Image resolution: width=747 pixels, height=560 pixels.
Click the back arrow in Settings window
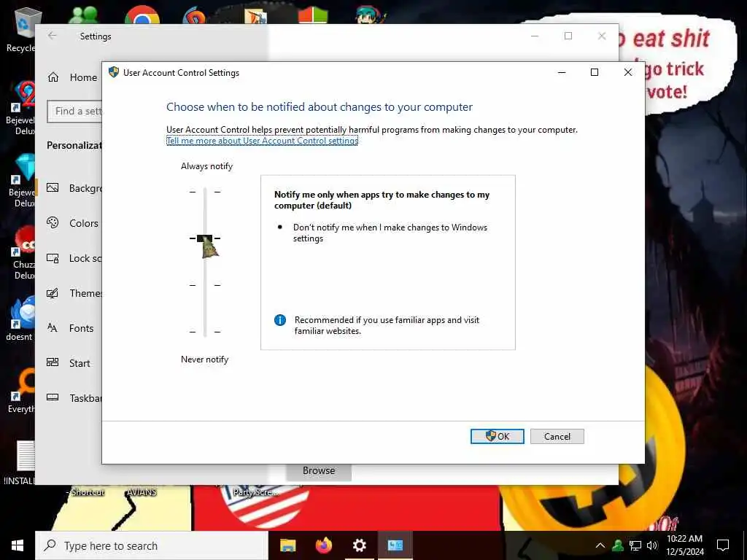52,36
